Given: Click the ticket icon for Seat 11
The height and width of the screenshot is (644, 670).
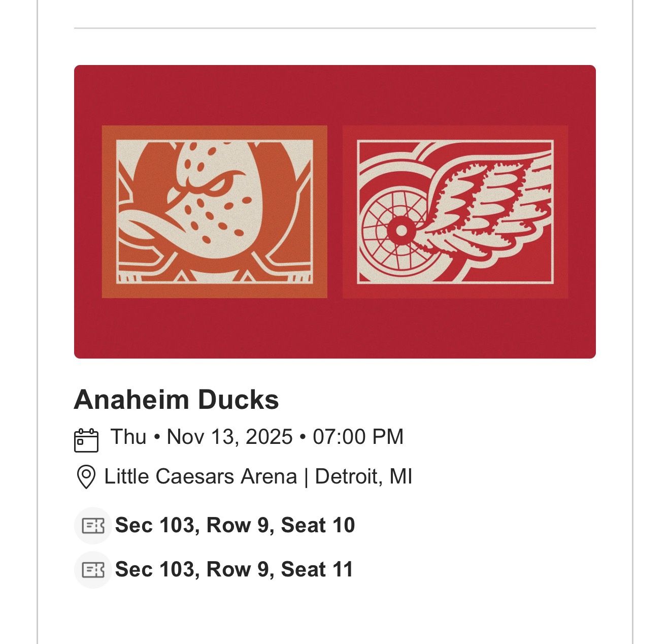Looking at the screenshot, I should [93, 569].
